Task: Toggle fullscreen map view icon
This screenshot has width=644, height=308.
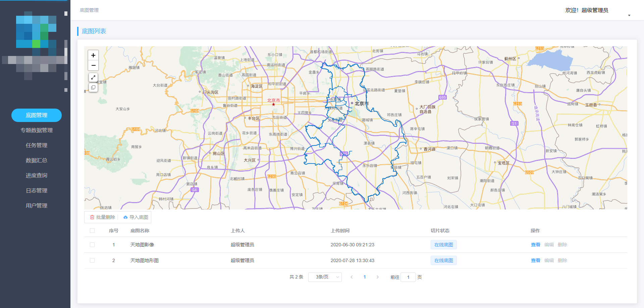Action: (x=93, y=77)
